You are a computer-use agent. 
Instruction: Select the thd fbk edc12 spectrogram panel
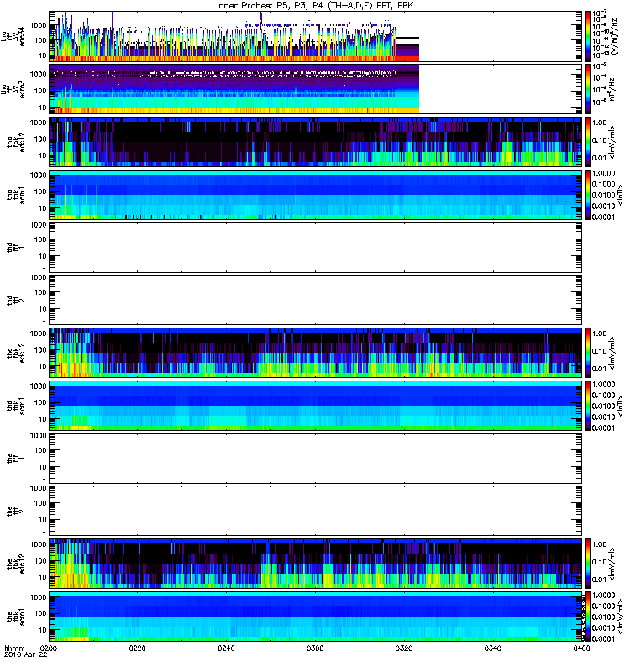click(316, 353)
